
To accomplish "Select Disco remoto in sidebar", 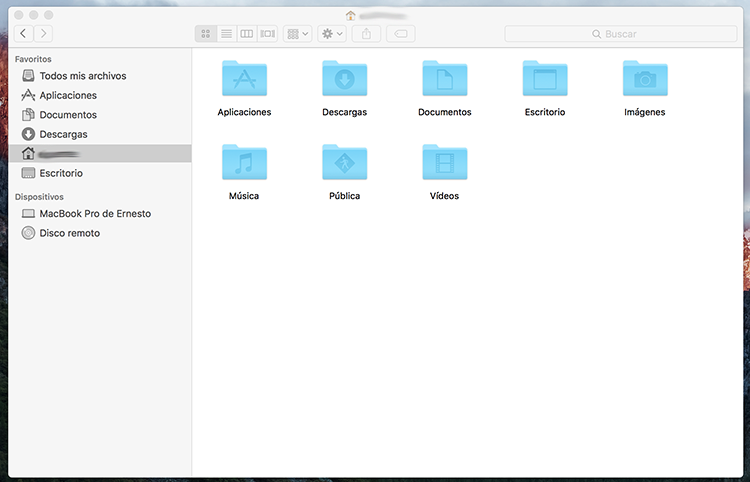I will pos(69,233).
